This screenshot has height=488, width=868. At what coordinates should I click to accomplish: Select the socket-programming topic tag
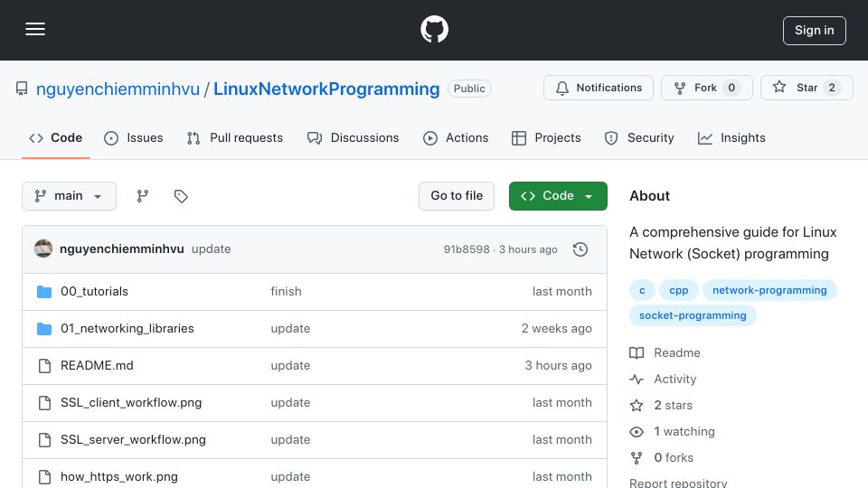coord(693,315)
